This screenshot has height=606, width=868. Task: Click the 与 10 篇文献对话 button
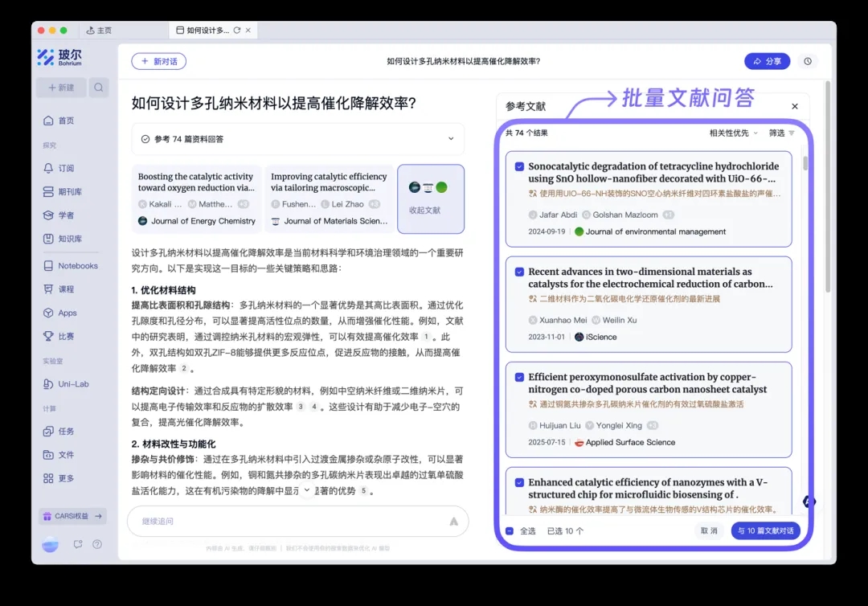(765, 530)
